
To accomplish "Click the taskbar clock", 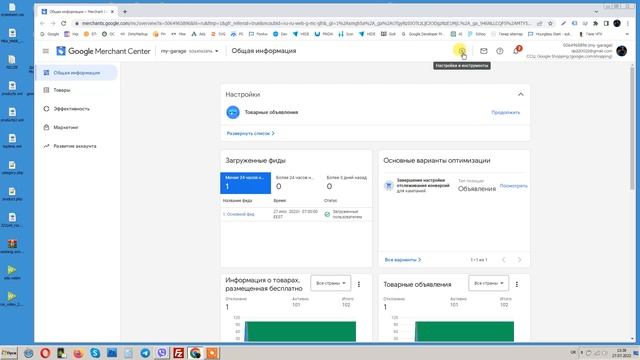I will (621, 353).
